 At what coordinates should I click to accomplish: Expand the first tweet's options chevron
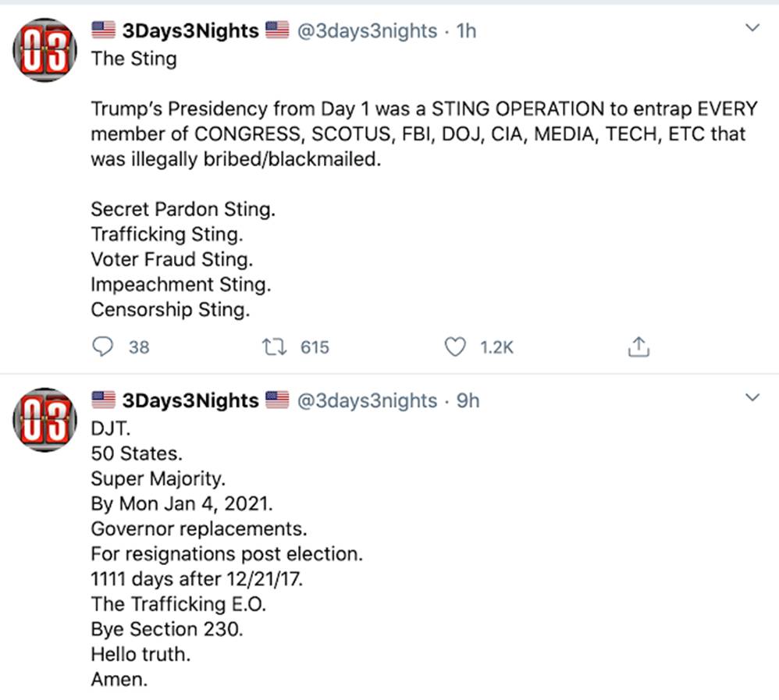tap(752, 29)
